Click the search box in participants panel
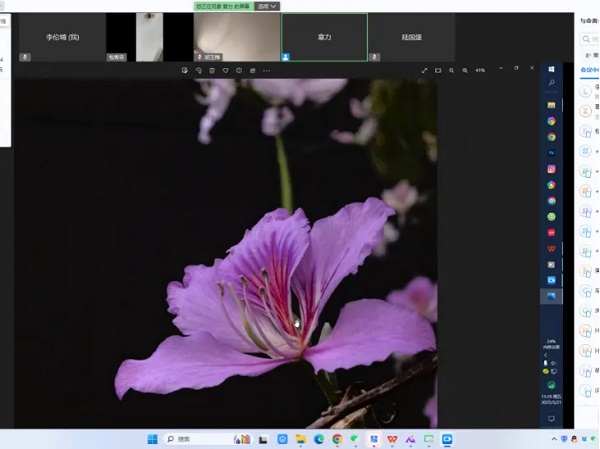Image resolution: width=600 pixels, height=449 pixels. tap(590, 39)
